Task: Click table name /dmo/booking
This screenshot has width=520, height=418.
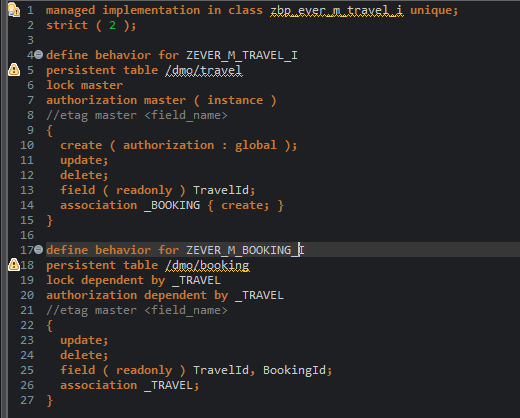Action: [x=207, y=265]
